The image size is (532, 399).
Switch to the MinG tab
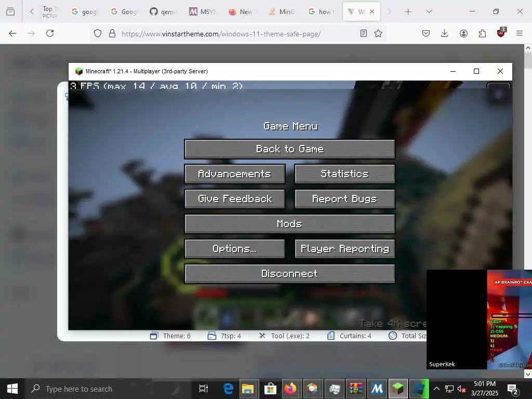(x=282, y=11)
